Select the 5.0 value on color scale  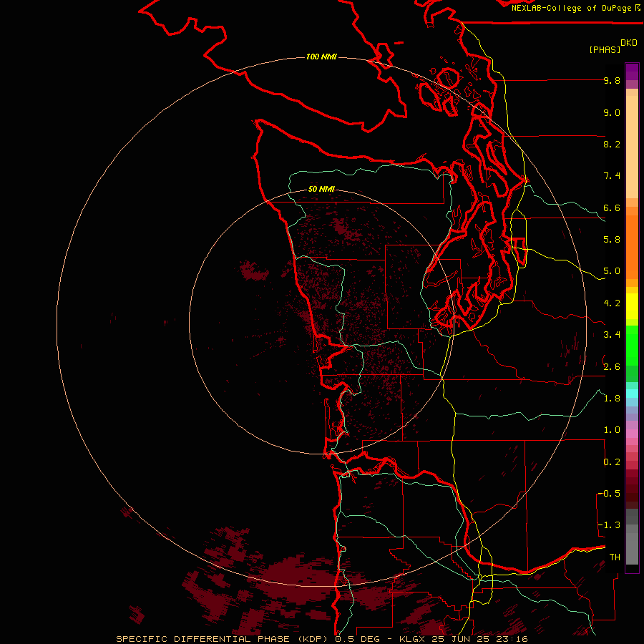(612, 271)
